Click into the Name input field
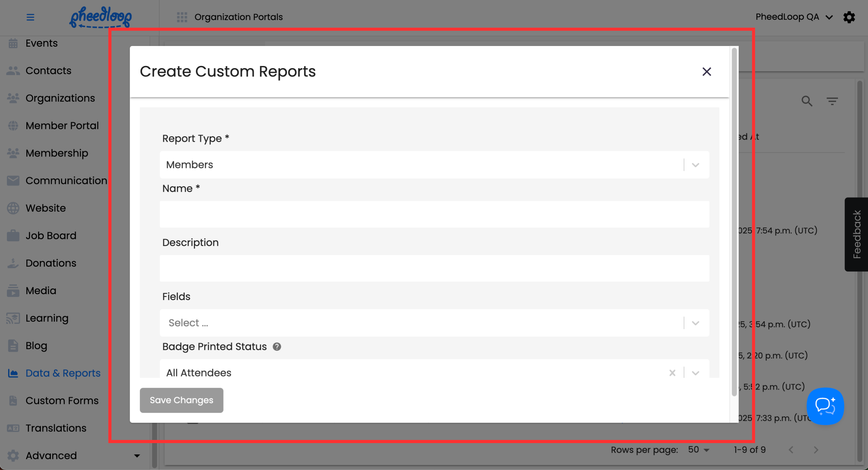This screenshot has width=868, height=470. point(434,214)
